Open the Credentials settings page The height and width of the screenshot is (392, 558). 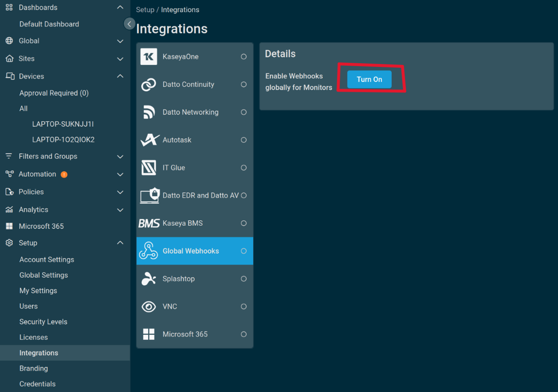tap(37, 384)
